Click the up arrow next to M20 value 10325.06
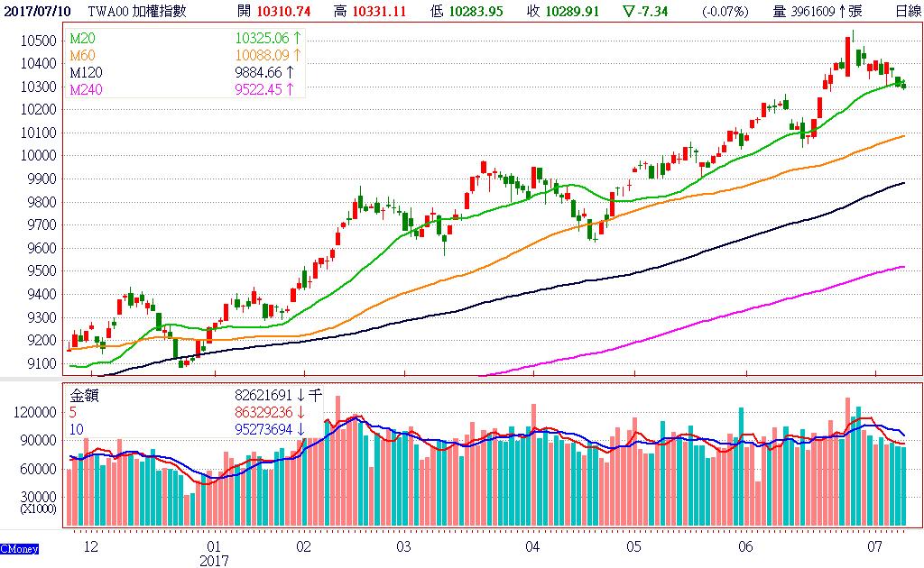 click(x=297, y=40)
